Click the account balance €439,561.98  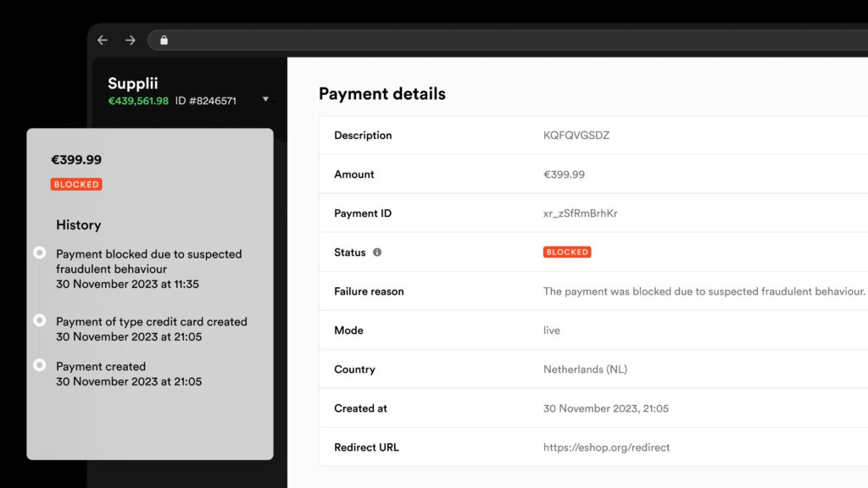[x=138, y=101]
